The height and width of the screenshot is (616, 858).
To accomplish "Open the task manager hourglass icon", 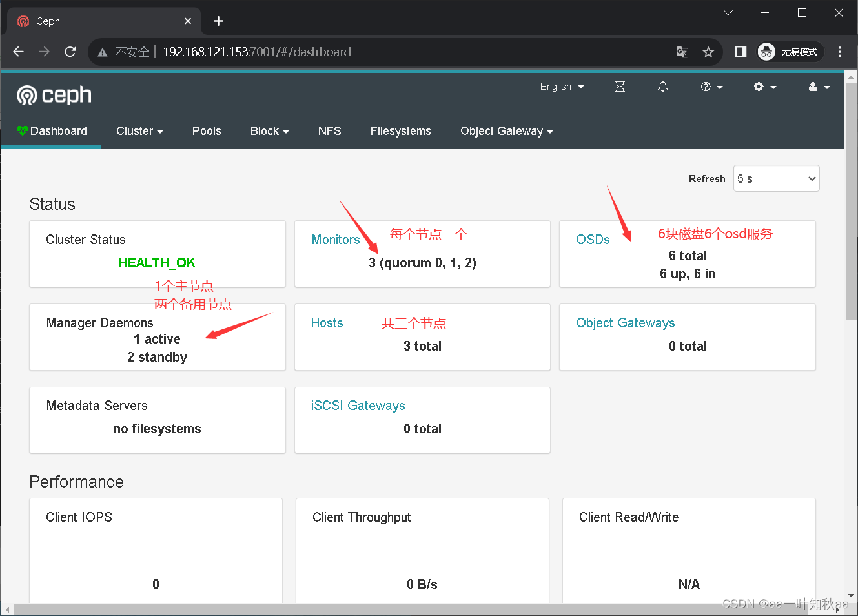I will point(620,87).
